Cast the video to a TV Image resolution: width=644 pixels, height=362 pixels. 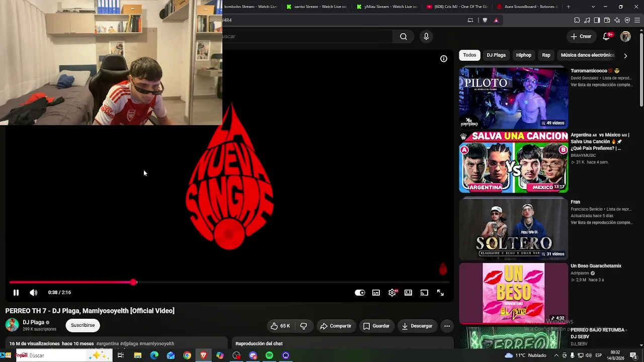coord(424,293)
